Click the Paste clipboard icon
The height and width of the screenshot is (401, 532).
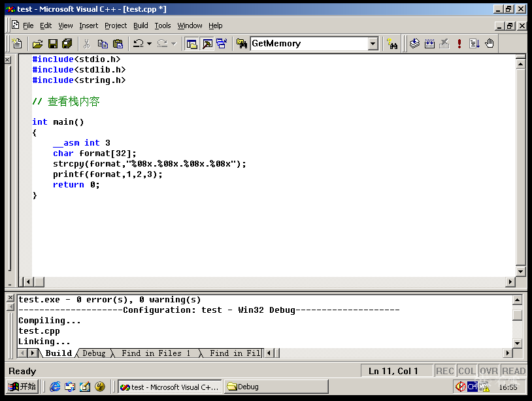click(118, 44)
